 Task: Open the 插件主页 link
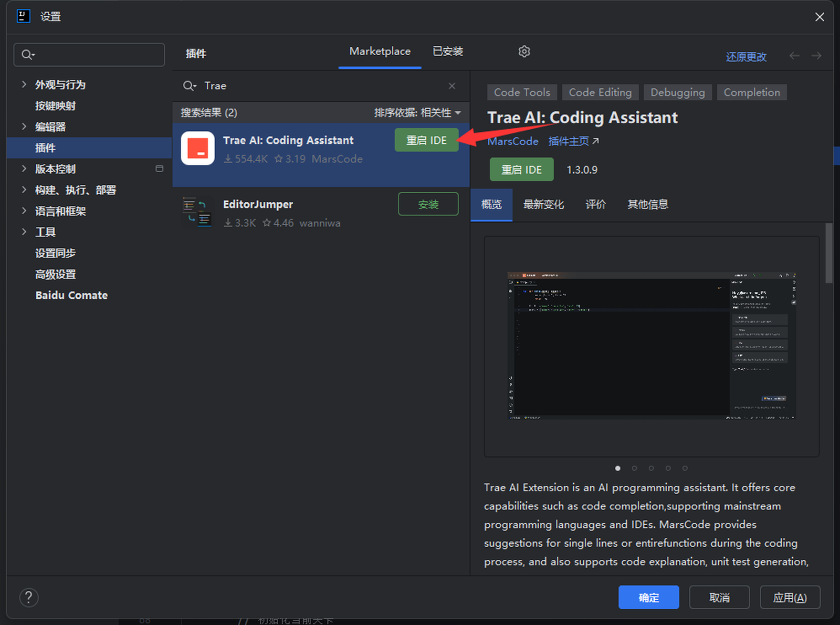pyautogui.click(x=573, y=141)
